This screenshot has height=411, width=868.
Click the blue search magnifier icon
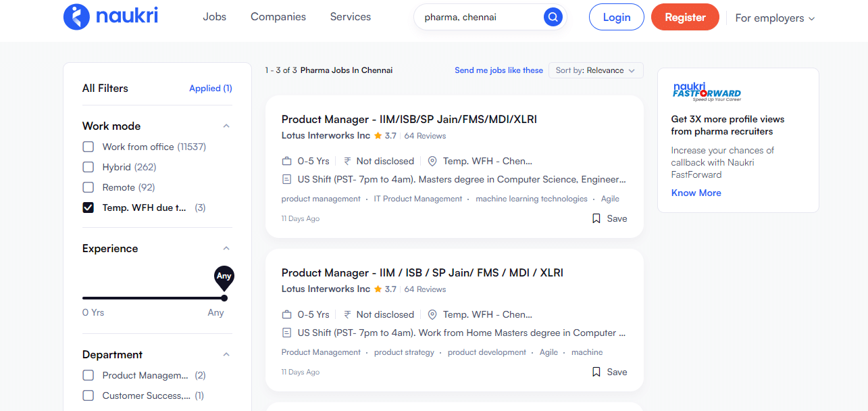pyautogui.click(x=553, y=18)
